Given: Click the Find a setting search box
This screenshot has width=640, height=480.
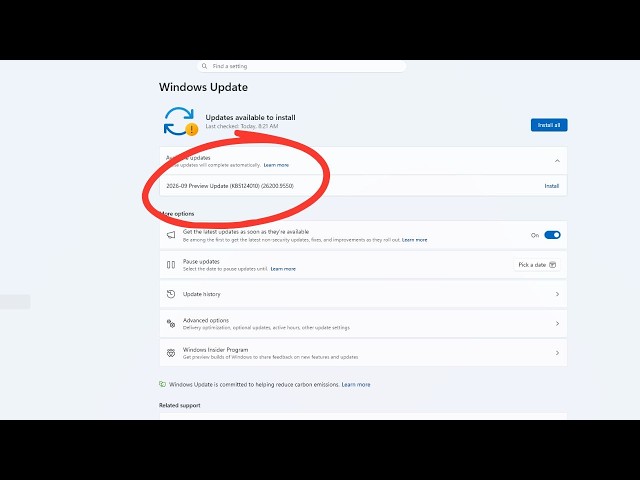Looking at the screenshot, I should tap(302, 66).
